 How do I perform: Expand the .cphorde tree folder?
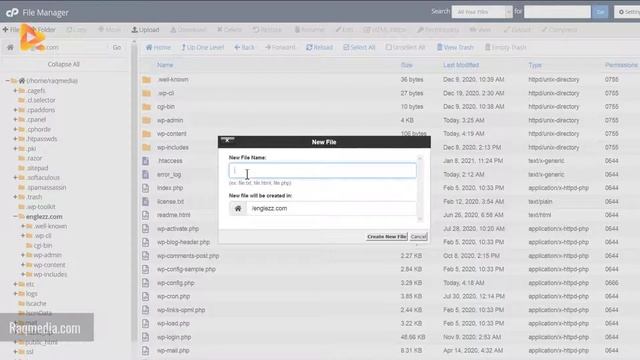coord(15,129)
